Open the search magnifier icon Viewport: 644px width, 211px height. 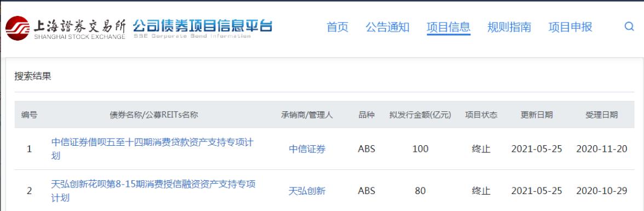629,27
